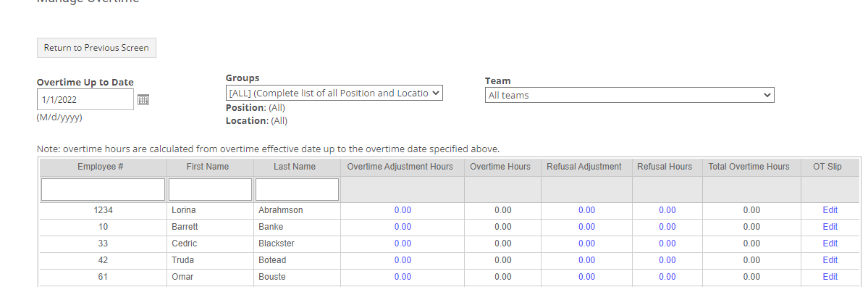
Task: Click Omar Bouste's overtime hours value
Action: pyautogui.click(x=503, y=277)
